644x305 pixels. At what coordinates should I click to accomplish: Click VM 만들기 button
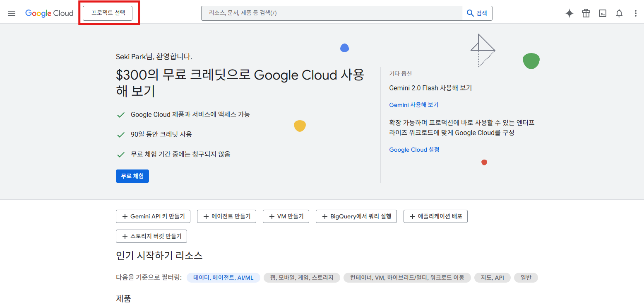pos(286,216)
